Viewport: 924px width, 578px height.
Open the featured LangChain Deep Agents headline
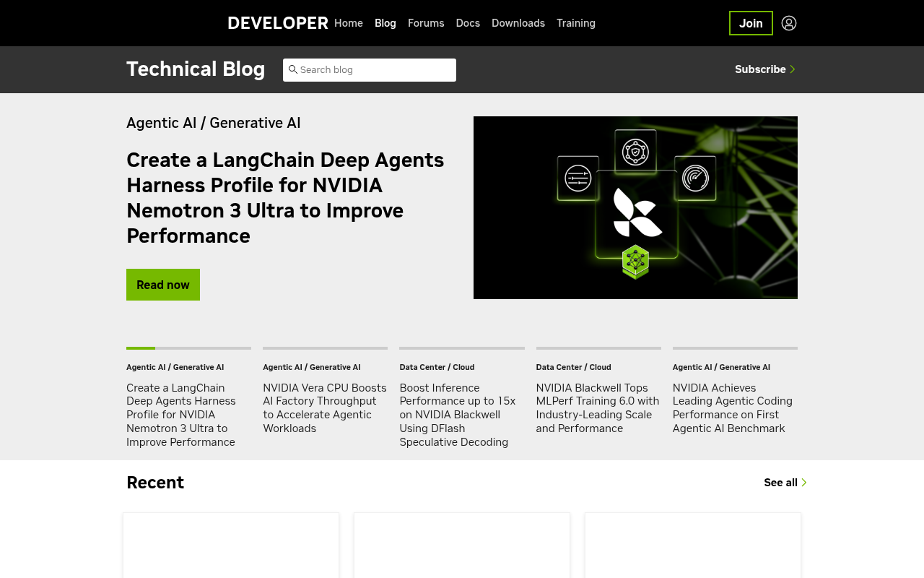(285, 198)
